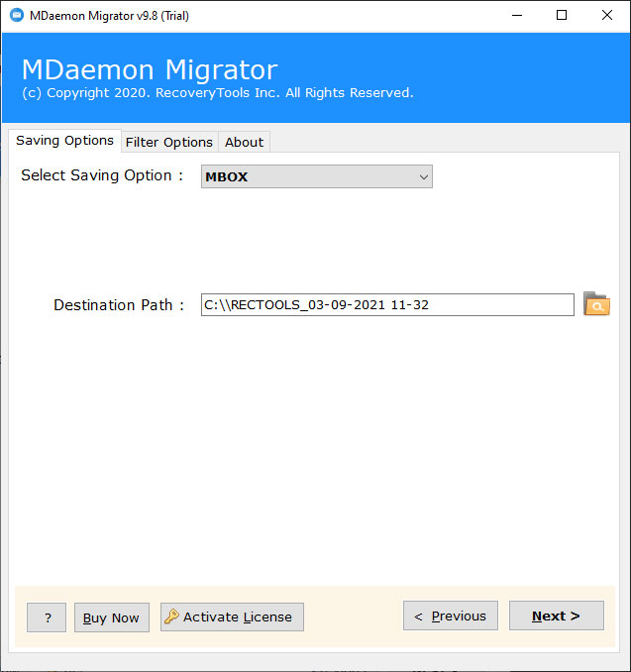Focus the Destination Path input field
631x672 pixels.
[387, 304]
